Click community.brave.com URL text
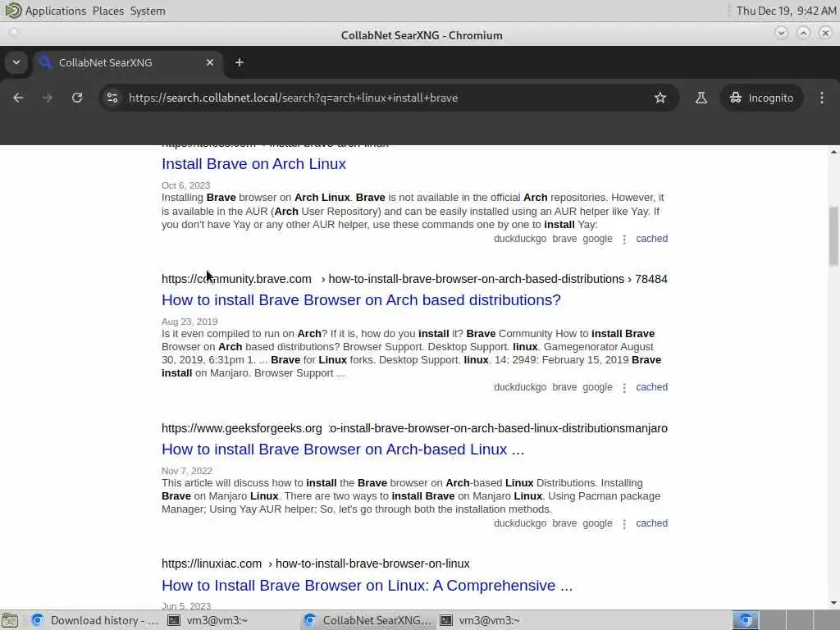Viewport: 840px width, 630px height. coord(236,279)
